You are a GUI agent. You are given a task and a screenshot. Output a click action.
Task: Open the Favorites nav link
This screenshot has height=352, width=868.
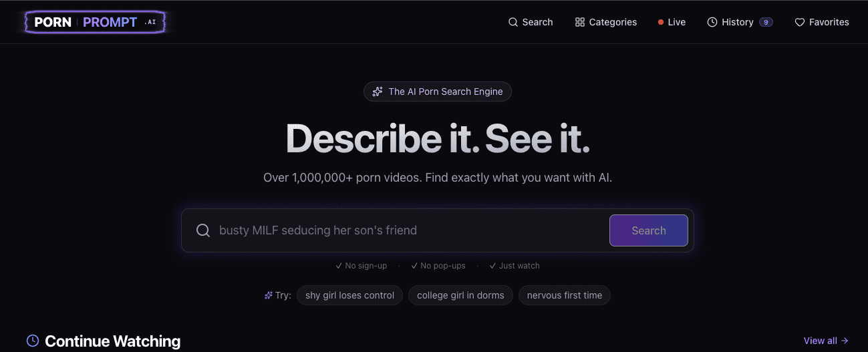pos(821,22)
